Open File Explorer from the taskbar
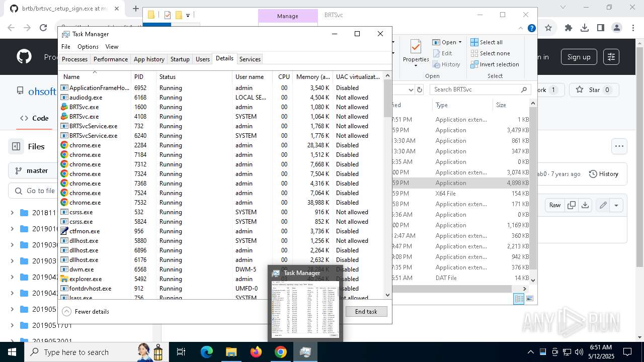The width and height of the screenshot is (644, 362). coord(231,352)
